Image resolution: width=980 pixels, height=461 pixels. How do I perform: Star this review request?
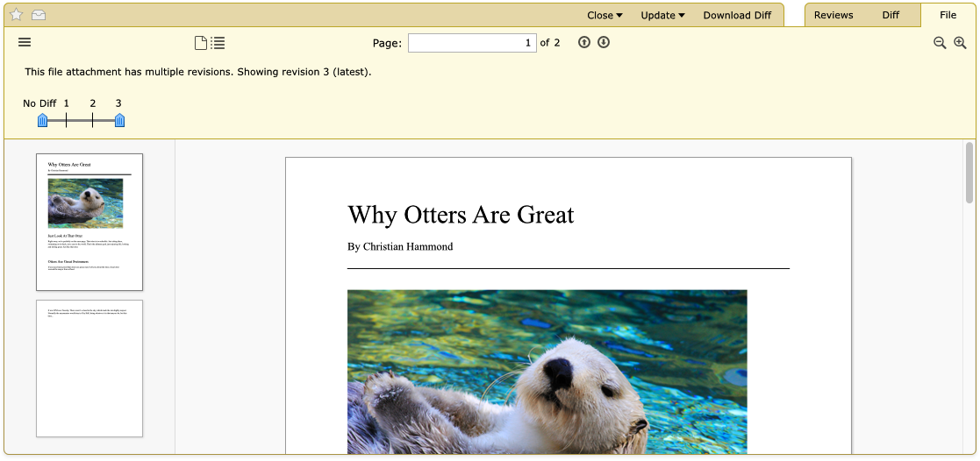pos(17,15)
